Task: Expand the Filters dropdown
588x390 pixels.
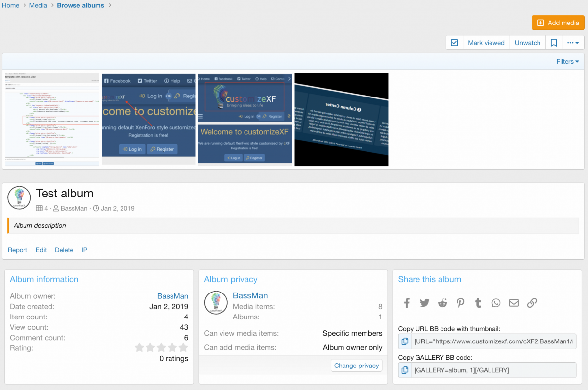Action: [567, 61]
